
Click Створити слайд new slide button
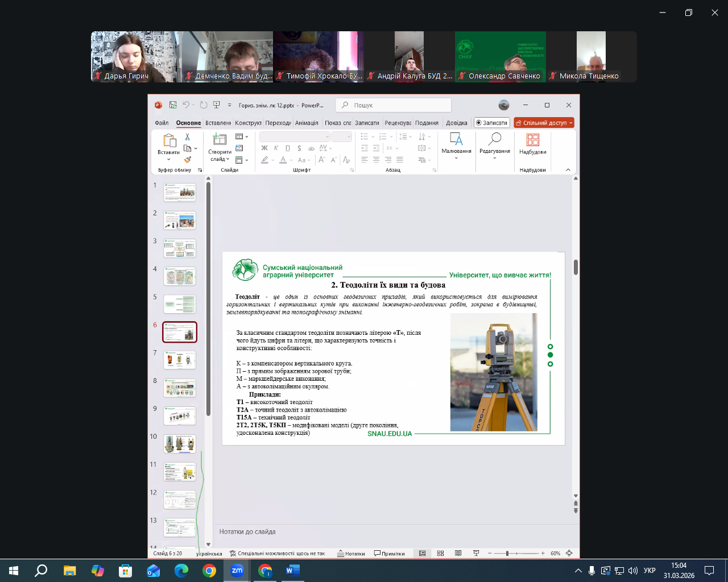click(x=220, y=147)
